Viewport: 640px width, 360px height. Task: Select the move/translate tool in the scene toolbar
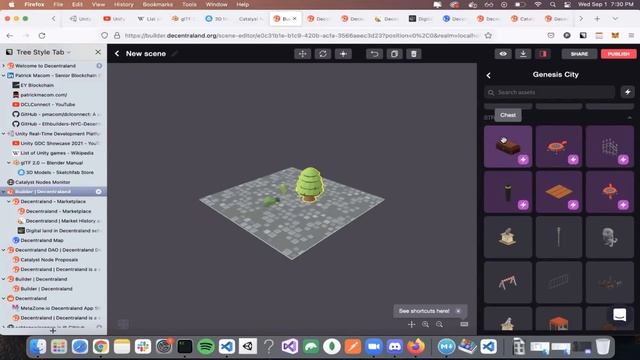302,54
